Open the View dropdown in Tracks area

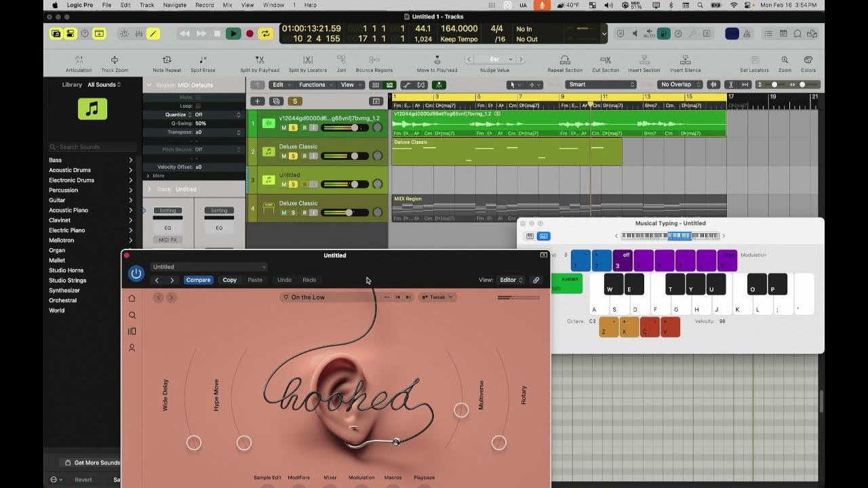(x=351, y=85)
